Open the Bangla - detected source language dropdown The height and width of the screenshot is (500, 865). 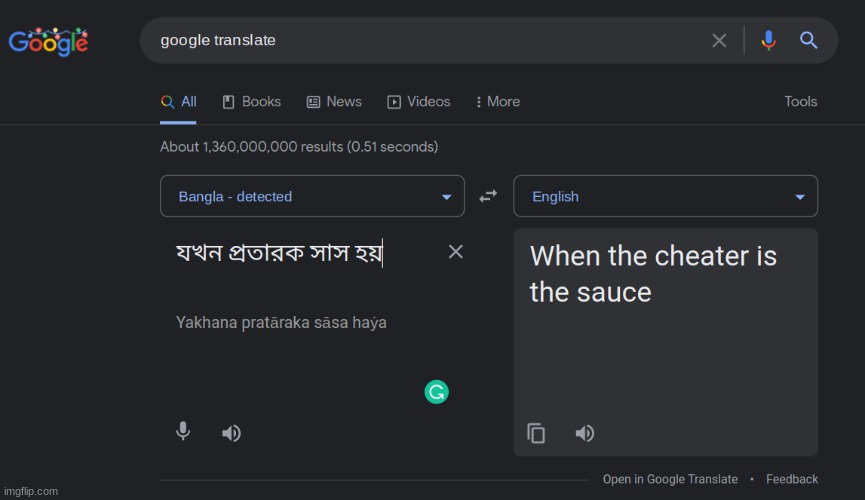click(312, 196)
